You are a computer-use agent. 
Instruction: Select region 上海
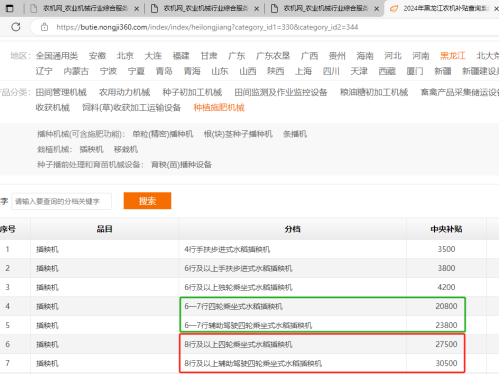303,71
